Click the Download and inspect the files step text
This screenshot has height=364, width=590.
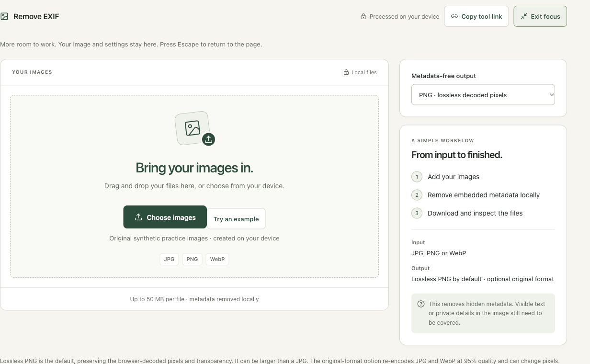pos(475,213)
